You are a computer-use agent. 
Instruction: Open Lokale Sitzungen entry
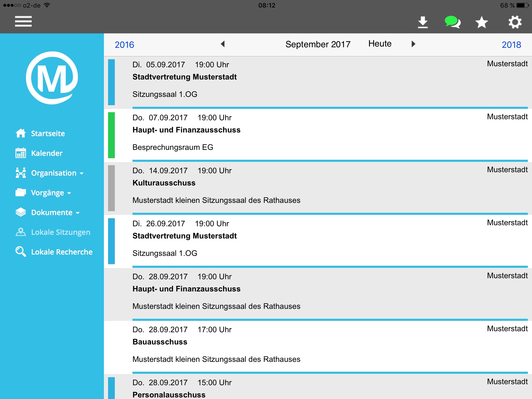click(x=61, y=232)
